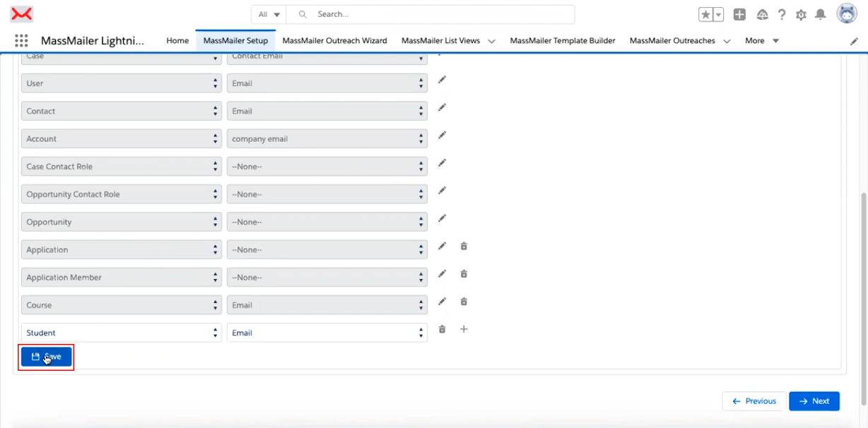Open the MassMailer Outreach Wizard tab

click(334, 41)
